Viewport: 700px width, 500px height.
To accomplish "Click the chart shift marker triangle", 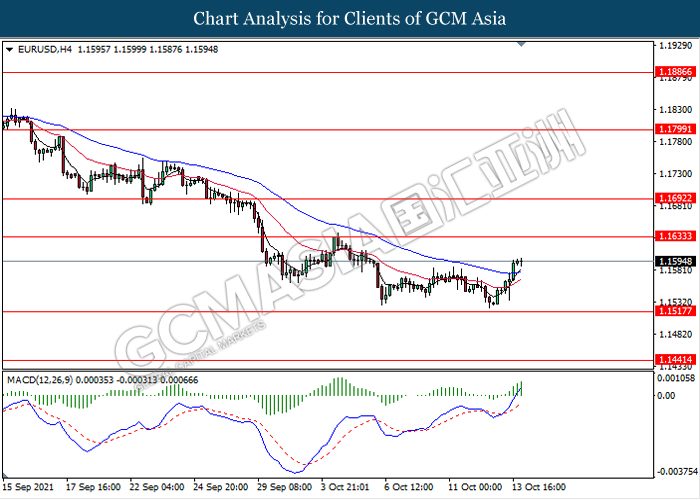I will tap(521, 44).
